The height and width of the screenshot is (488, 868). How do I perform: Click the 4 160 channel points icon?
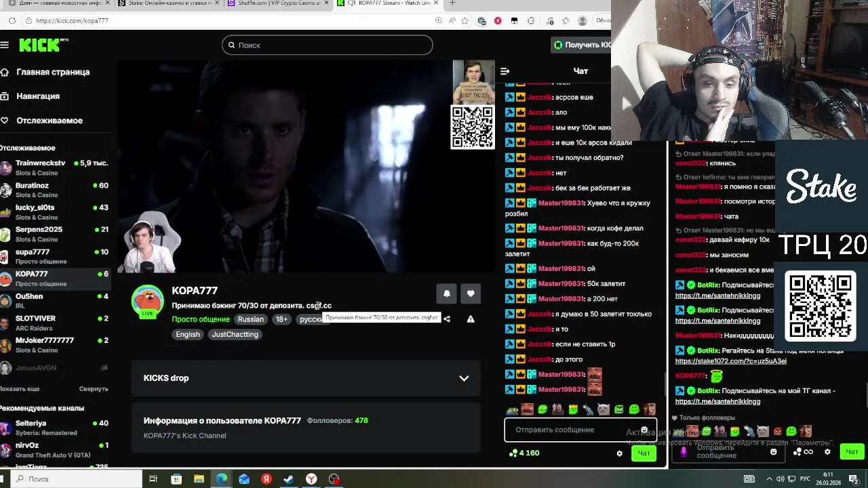click(x=513, y=453)
